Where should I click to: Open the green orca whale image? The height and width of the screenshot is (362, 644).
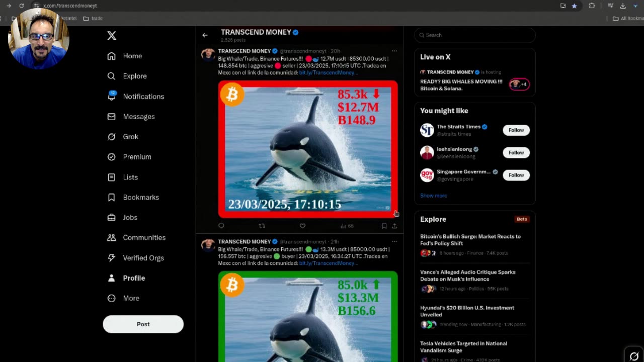[x=308, y=316]
